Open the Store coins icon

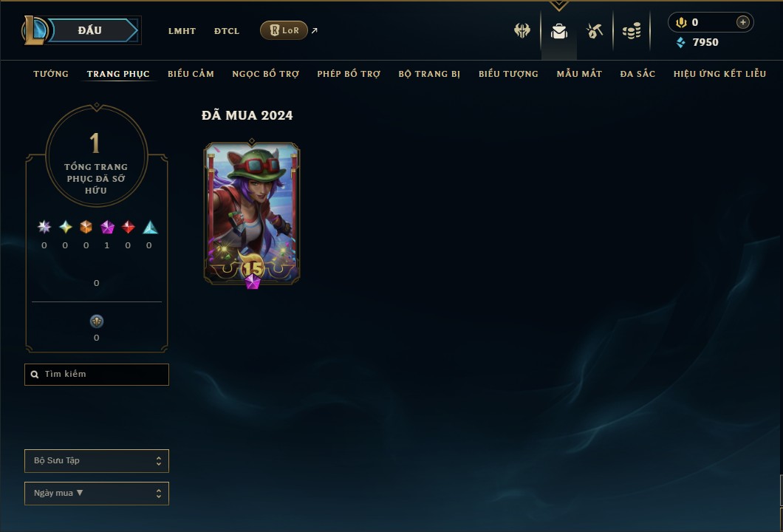(632, 31)
